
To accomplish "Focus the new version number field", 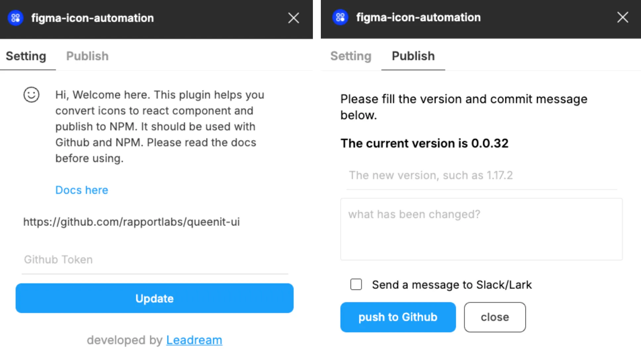I will pos(481,175).
